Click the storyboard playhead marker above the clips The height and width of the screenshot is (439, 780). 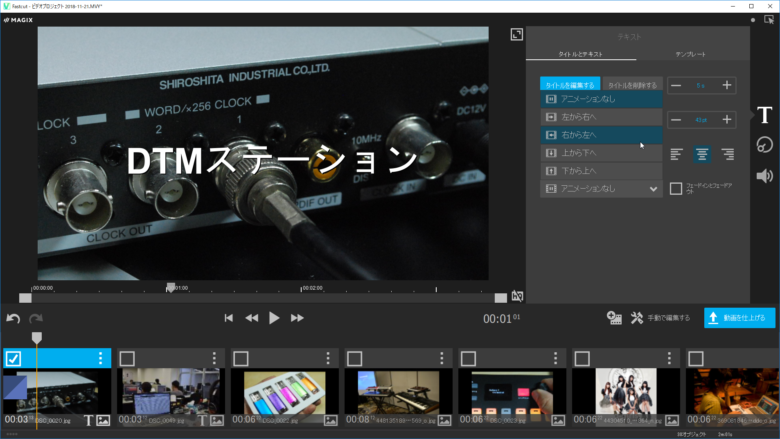point(37,338)
